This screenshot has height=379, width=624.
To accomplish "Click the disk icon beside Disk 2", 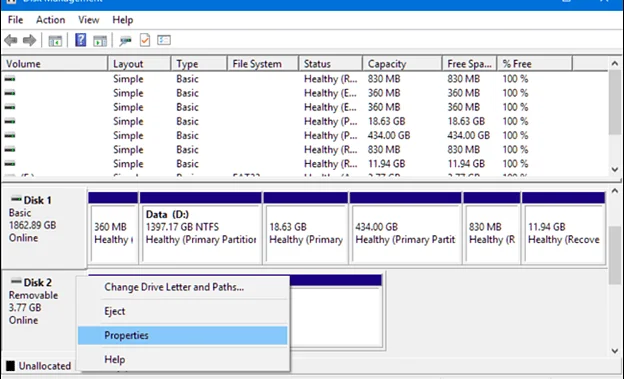I will 16,281.
